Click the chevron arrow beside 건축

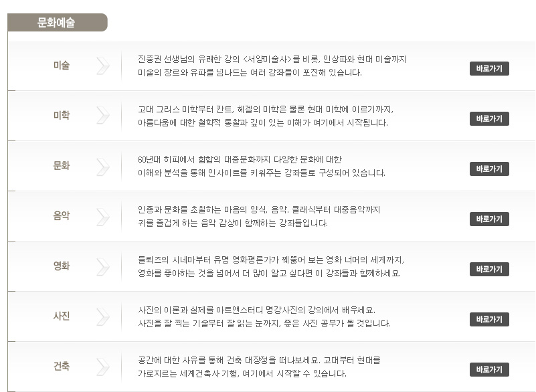pos(103,367)
